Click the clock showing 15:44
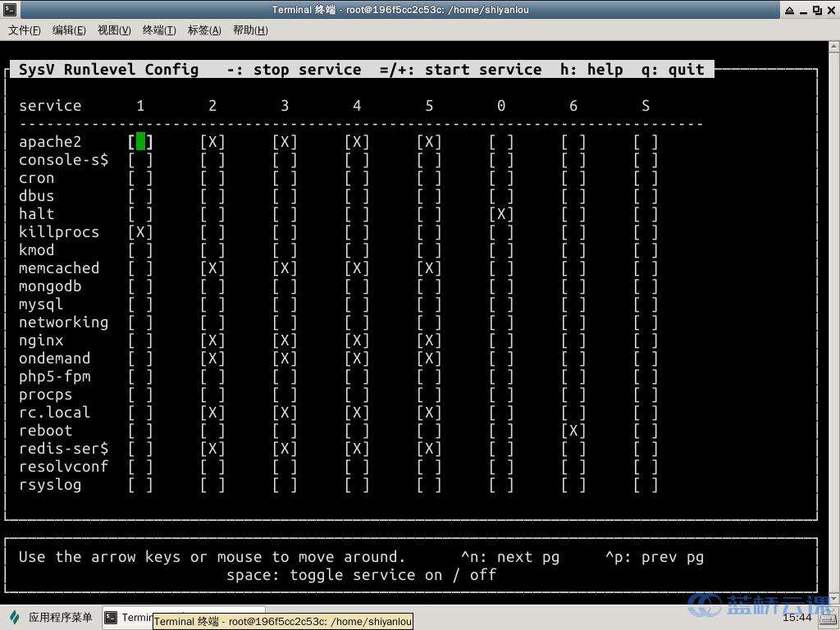The image size is (840, 630). point(797,618)
